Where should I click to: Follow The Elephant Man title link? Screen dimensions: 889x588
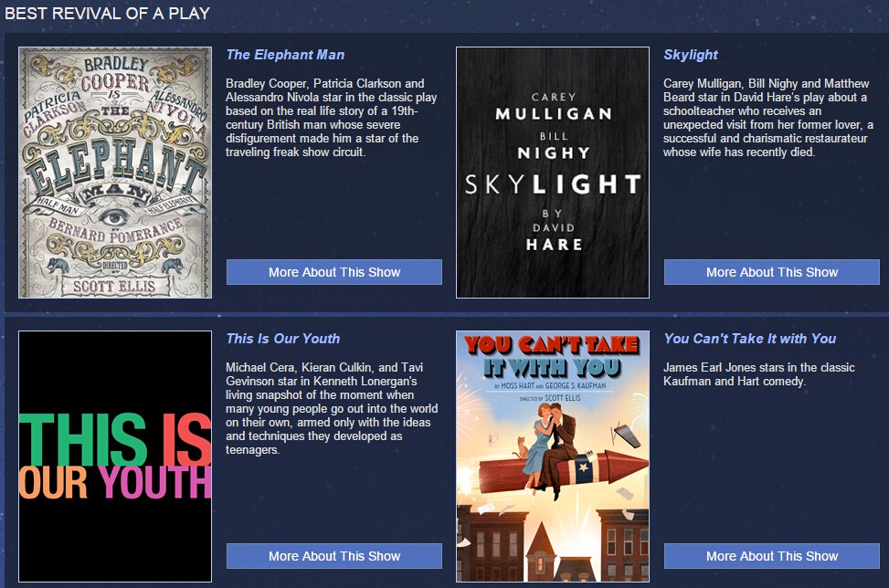[x=285, y=55]
